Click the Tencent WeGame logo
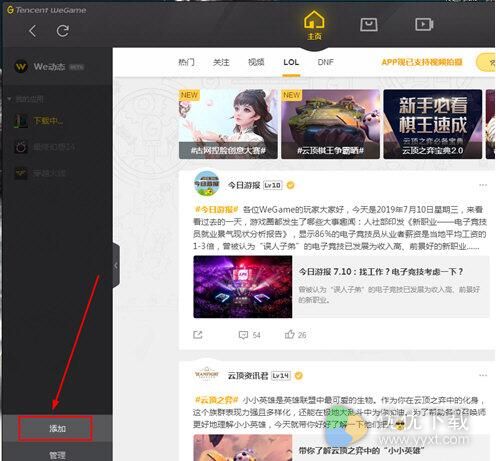 click(x=47, y=10)
